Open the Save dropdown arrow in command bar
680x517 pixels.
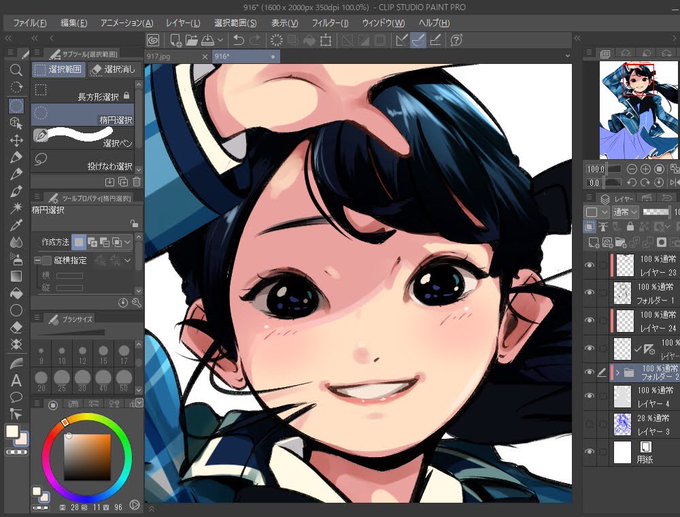(220, 40)
